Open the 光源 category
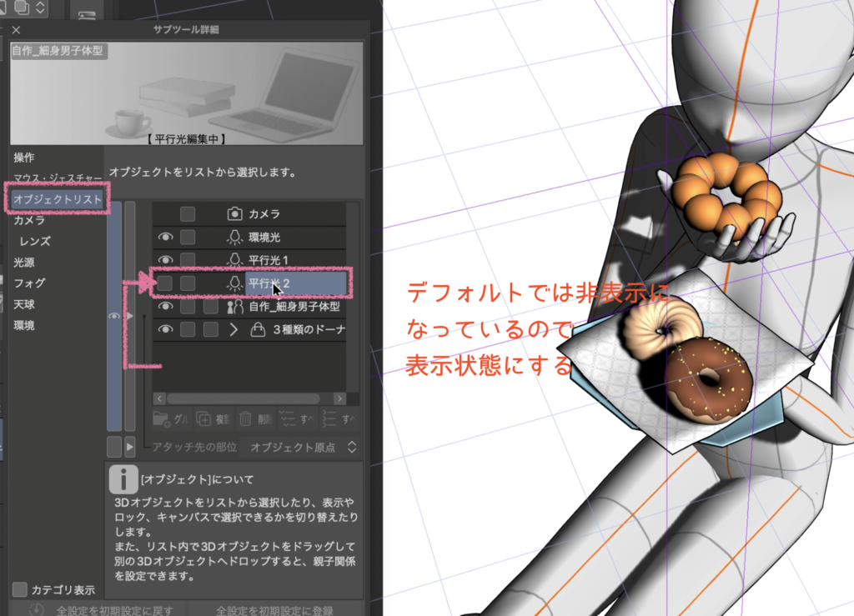This screenshot has width=854, height=616. point(24,263)
